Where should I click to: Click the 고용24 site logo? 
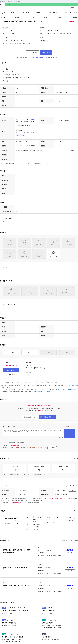3,13
